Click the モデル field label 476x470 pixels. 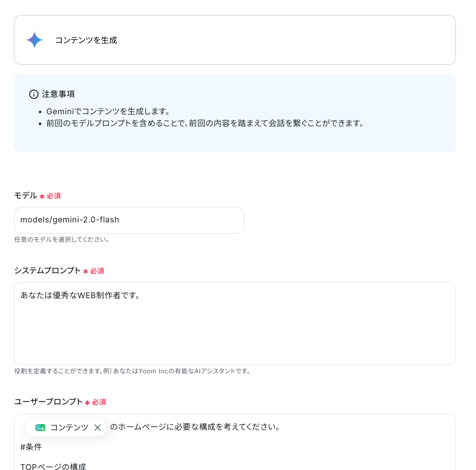[26, 195]
